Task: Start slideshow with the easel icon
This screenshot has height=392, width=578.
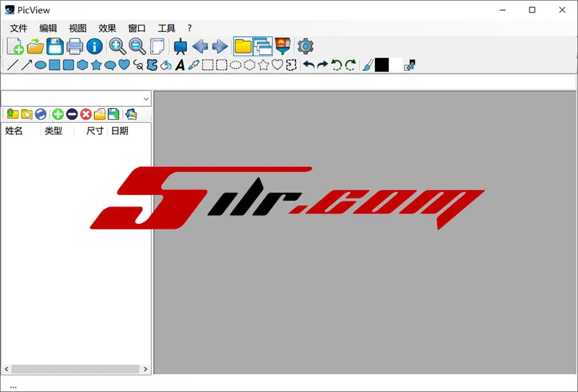Action: [x=180, y=46]
